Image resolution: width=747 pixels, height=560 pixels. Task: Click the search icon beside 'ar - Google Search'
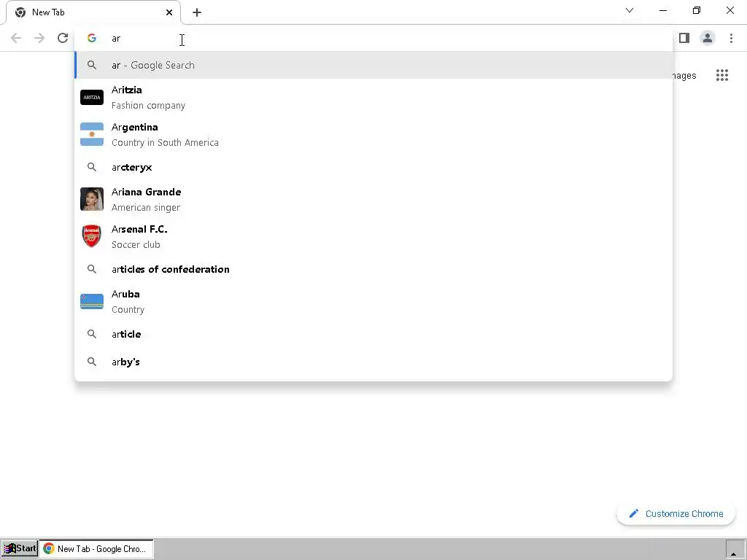(x=91, y=65)
